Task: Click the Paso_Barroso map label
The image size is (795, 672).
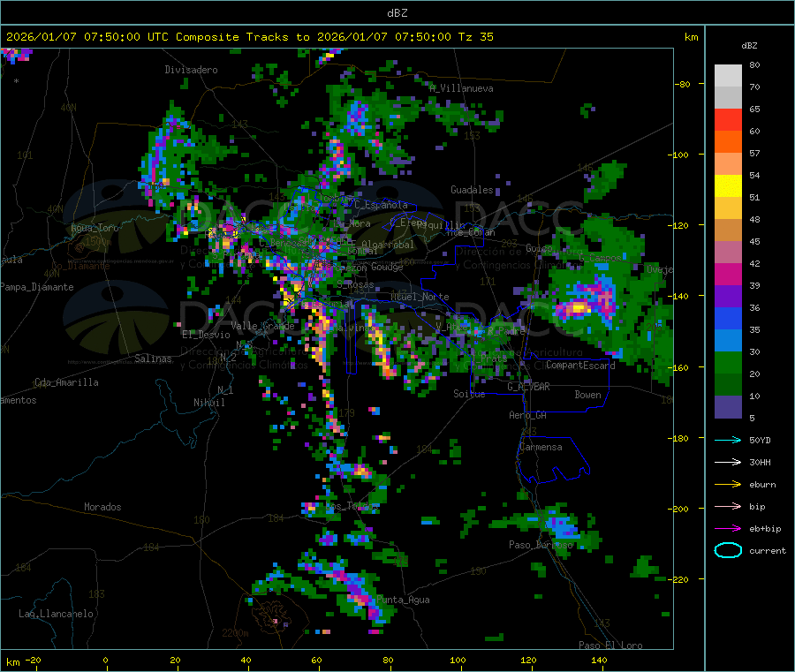Action: (541, 545)
